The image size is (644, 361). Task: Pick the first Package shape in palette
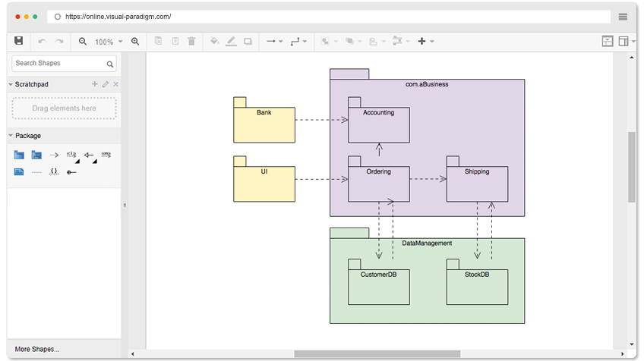click(19, 155)
